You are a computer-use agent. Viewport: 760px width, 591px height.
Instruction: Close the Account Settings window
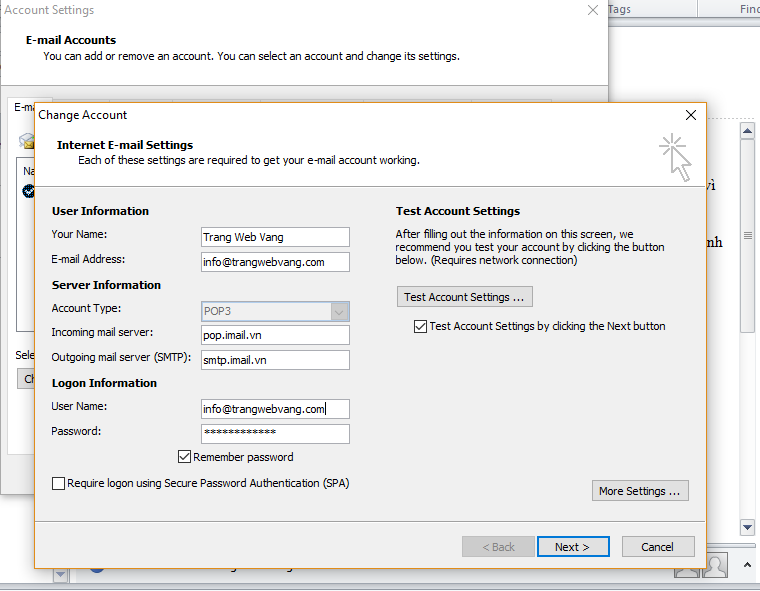click(593, 10)
